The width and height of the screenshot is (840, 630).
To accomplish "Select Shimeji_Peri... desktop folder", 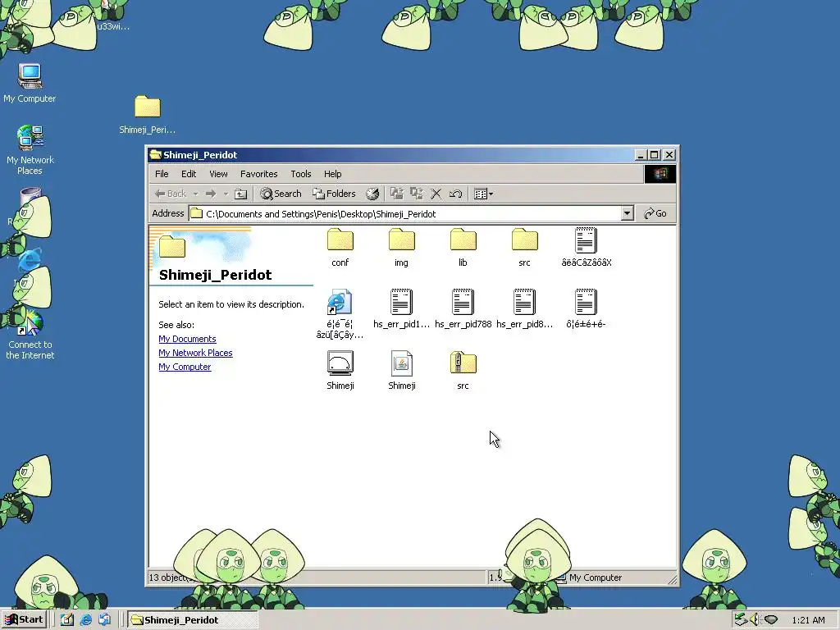I will pos(148,115).
